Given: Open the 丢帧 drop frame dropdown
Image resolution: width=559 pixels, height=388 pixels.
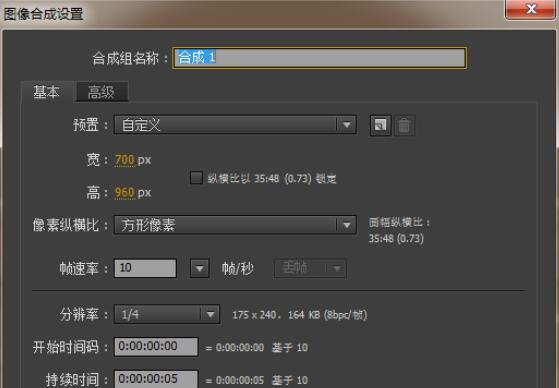Looking at the screenshot, I should [x=310, y=268].
